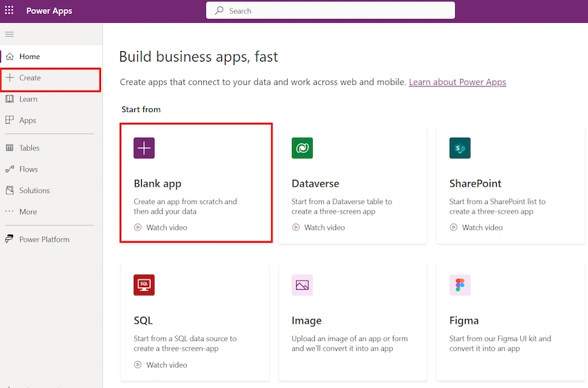Click the Tables icon
The image size is (588, 388).
[10, 148]
